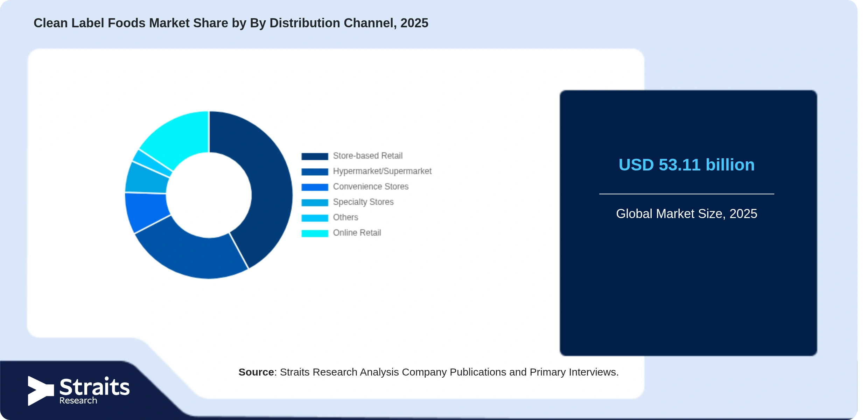Select the Hypermarket/Supermarket legend label

pyautogui.click(x=382, y=171)
